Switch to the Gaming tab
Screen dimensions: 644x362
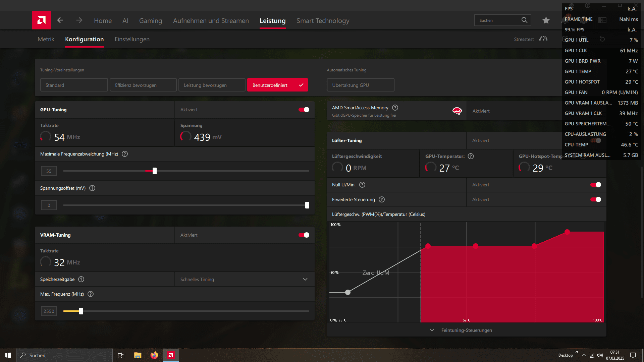pyautogui.click(x=150, y=21)
